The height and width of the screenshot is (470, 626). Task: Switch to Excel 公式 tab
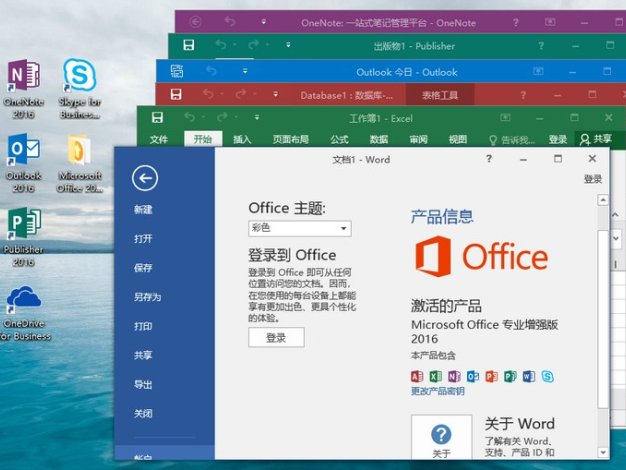[x=339, y=139]
